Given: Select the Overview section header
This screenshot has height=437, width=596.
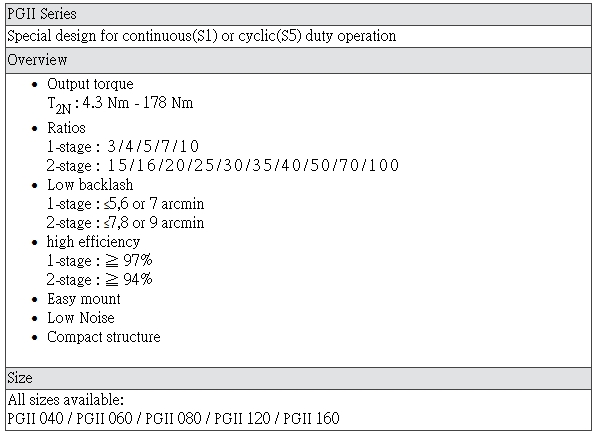Looking at the screenshot, I should pos(298,60).
